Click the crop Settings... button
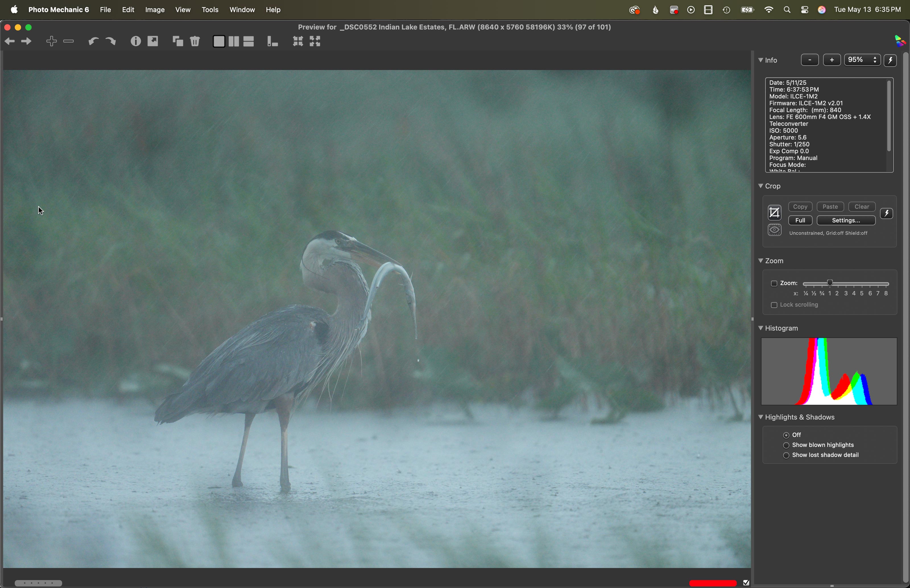Image resolution: width=910 pixels, height=588 pixels. coord(846,220)
